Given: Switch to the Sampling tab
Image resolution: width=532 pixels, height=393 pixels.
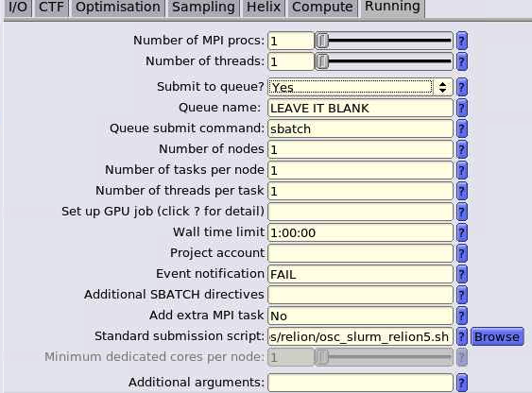Looking at the screenshot, I should coord(203,8).
